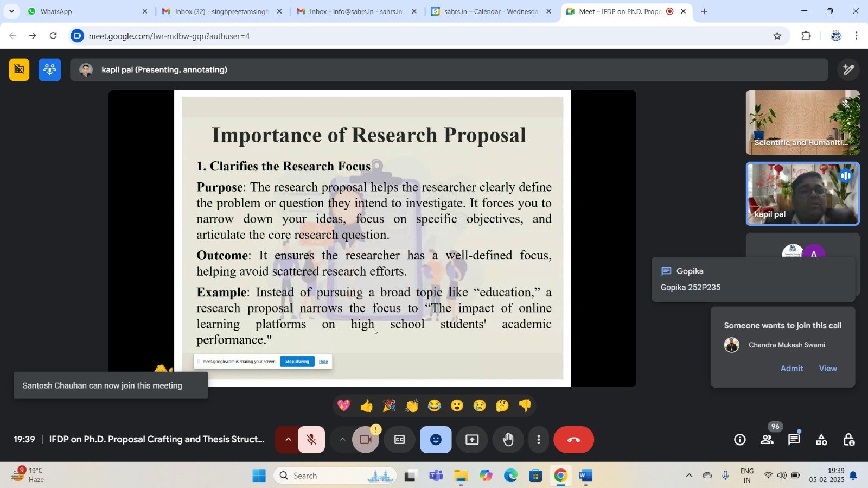Image resolution: width=868 pixels, height=488 pixels.
Task: Open the chat panel icon
Action: coord(794,440)
